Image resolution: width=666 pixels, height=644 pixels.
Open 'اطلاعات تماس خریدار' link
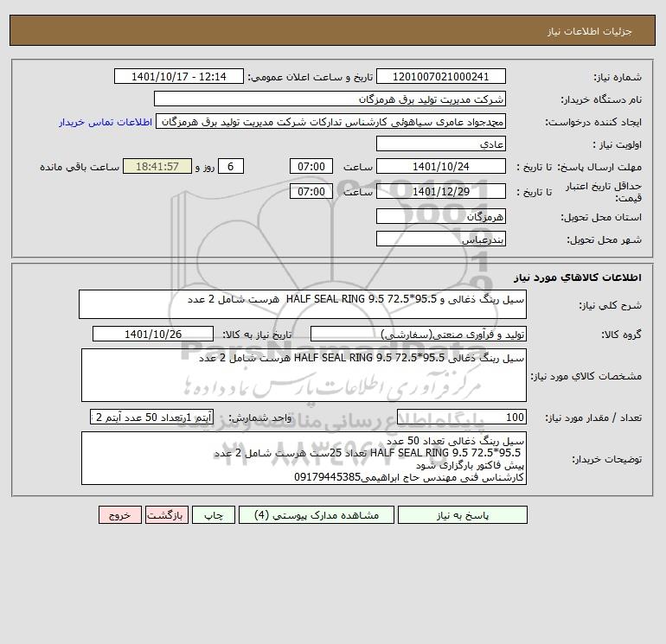[106, 122]
